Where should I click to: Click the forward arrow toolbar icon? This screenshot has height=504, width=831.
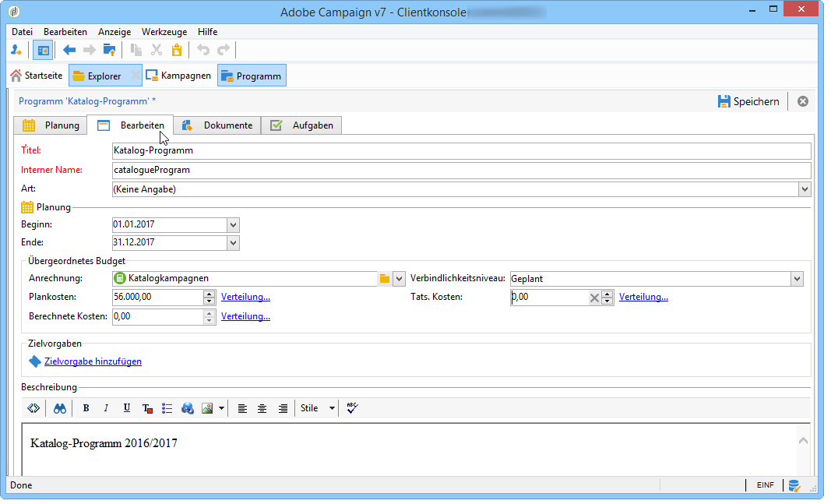pos(89,51)
